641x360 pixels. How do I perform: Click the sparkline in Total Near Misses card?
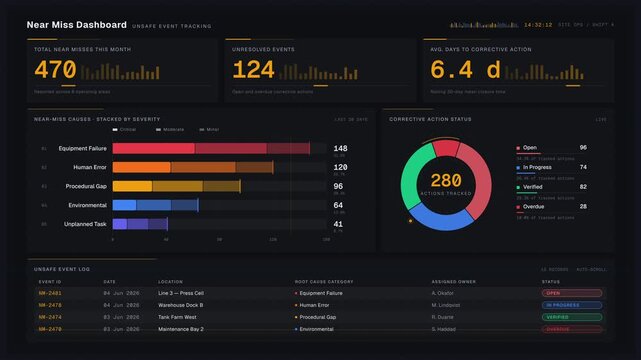coord(120,72)
